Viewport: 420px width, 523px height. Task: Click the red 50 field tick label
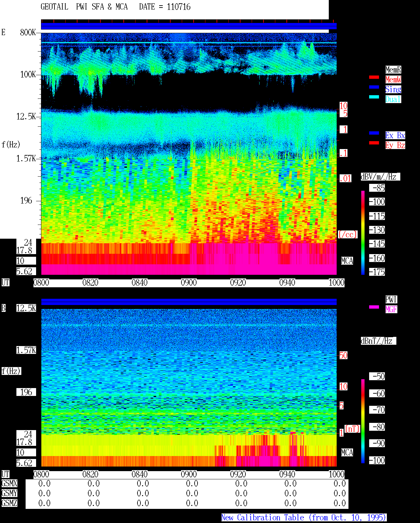(x=343, y=355)
